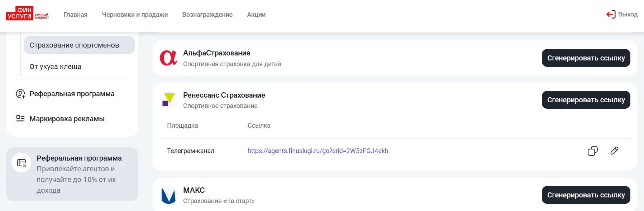The image size is (644, 211).
Task: Click the МАКС company logo
Action: [x=168, y=195]
